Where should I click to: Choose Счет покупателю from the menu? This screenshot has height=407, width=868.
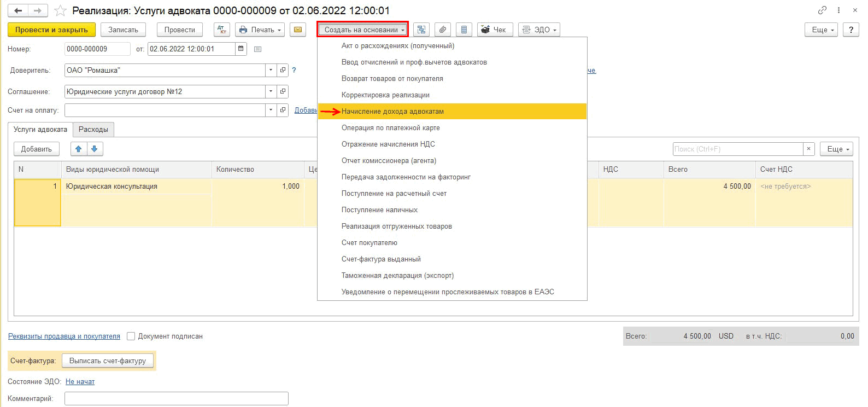pos(370,242)
